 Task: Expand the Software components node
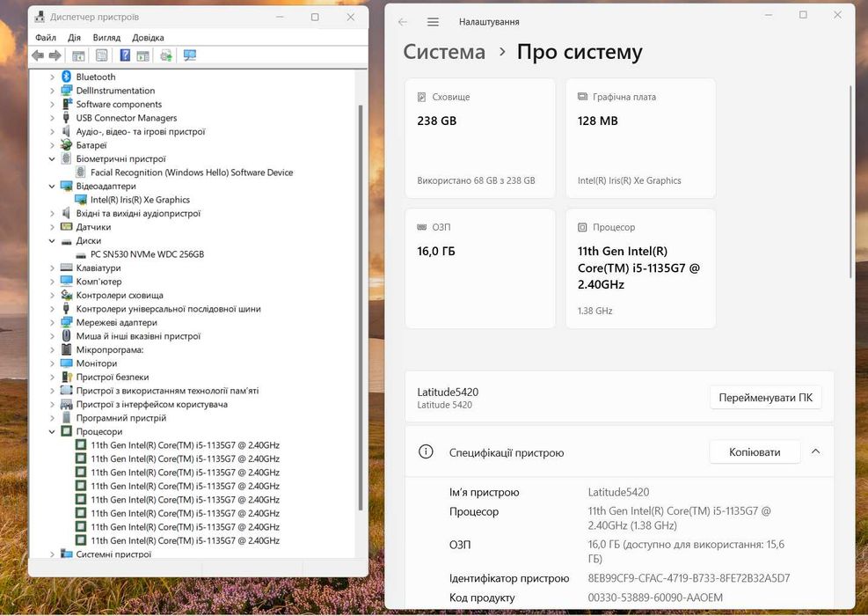[x=52, y=104]
